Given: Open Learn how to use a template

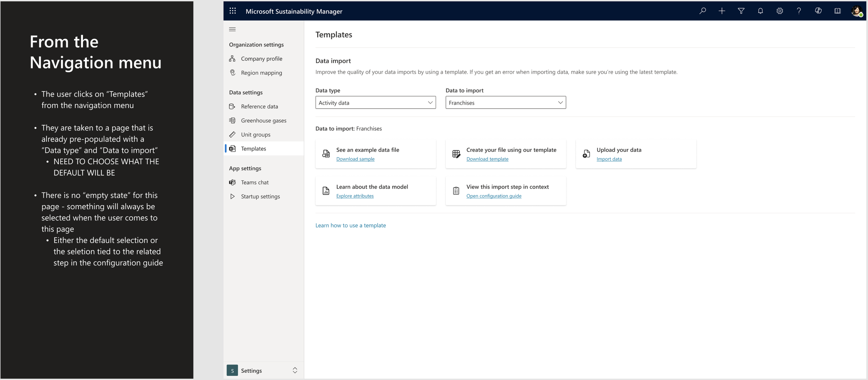Looking at the screenshot, I should click(x=350, y=225).
